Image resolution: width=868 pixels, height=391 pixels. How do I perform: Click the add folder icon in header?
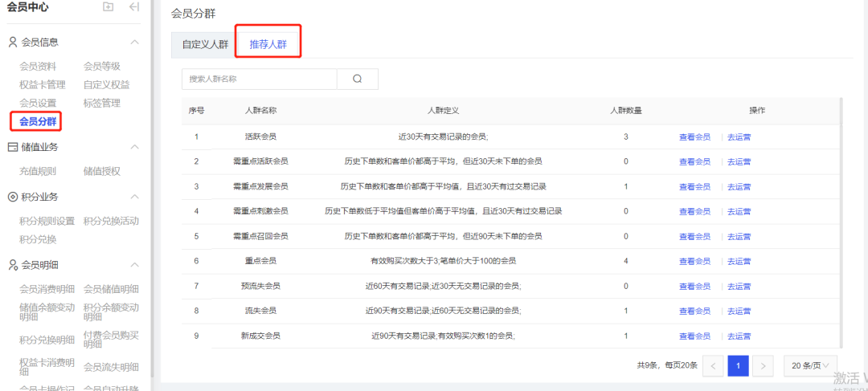(x=108, y=7)
